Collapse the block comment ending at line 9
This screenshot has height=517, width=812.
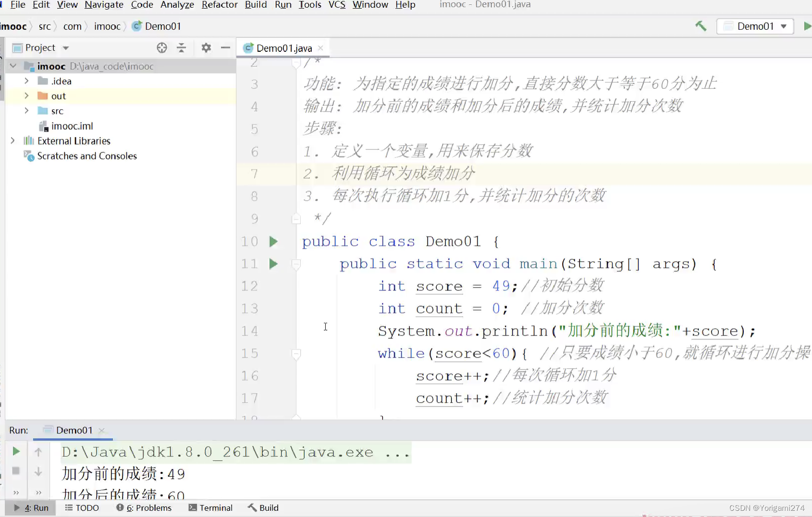point(296,219)
